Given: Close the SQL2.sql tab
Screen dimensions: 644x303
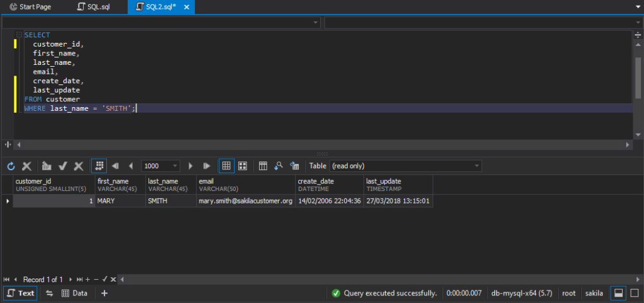Looking at the screenshot, I should point(186,7).
